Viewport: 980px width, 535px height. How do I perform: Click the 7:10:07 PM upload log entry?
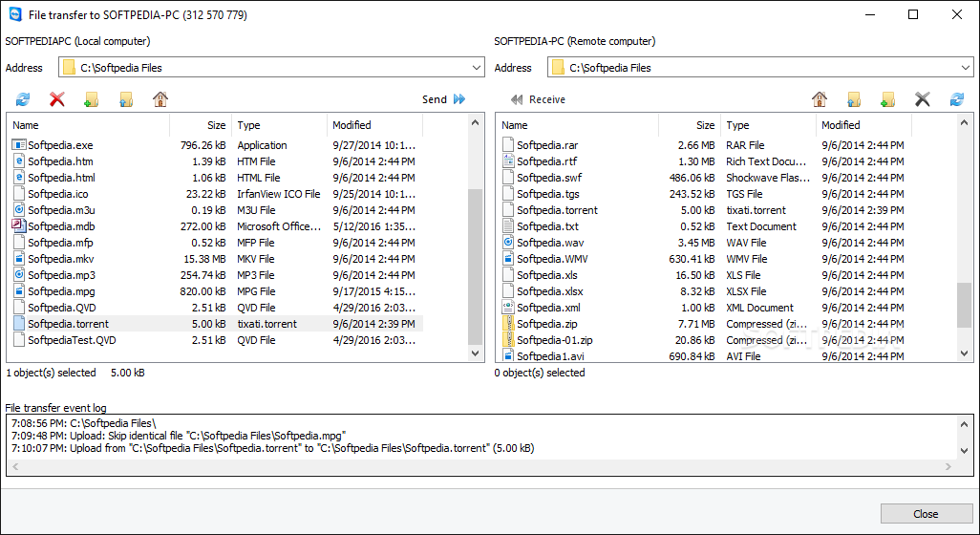[x=272, y=448]
